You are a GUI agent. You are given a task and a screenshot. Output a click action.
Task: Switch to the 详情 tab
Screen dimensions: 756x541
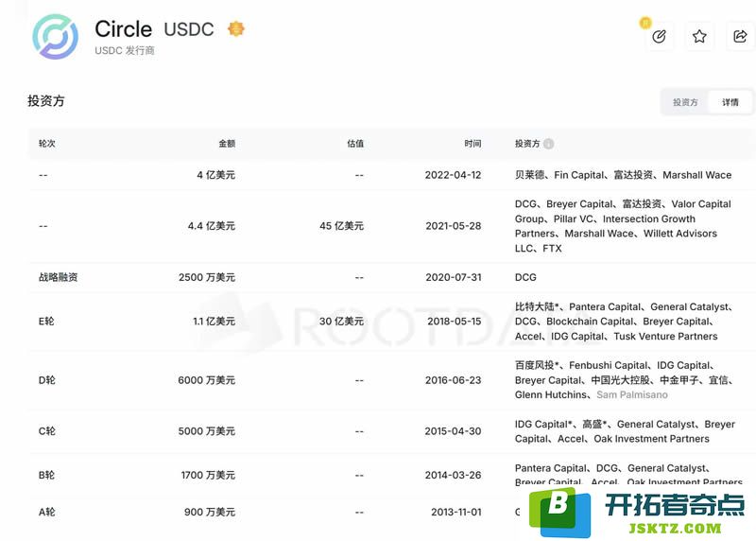pos(730,102)
